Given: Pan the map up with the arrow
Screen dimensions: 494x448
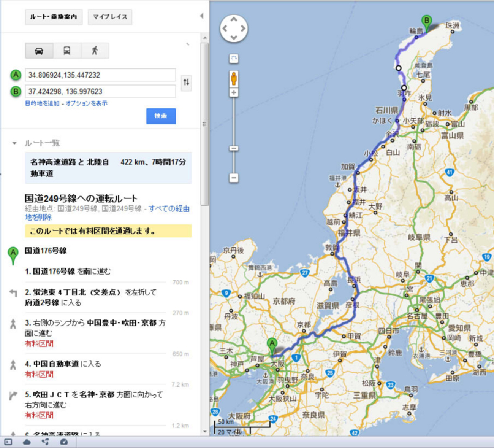Looking at the screenshot, I should [x=234, y=19].
